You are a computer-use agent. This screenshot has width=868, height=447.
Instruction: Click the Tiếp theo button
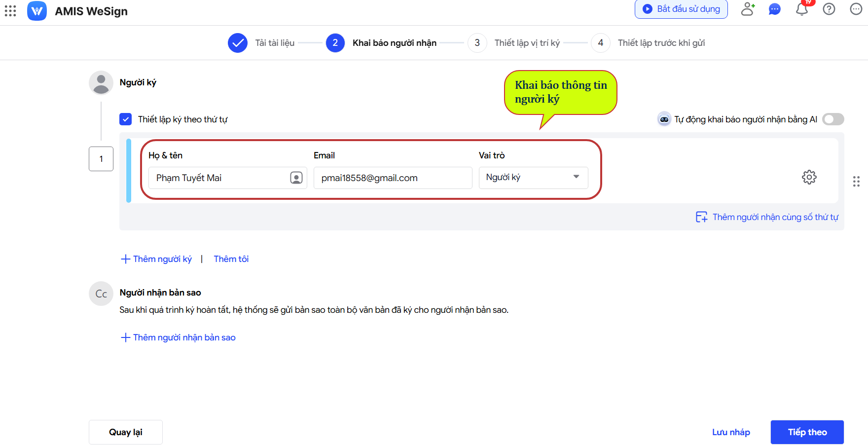coord(807,432)
